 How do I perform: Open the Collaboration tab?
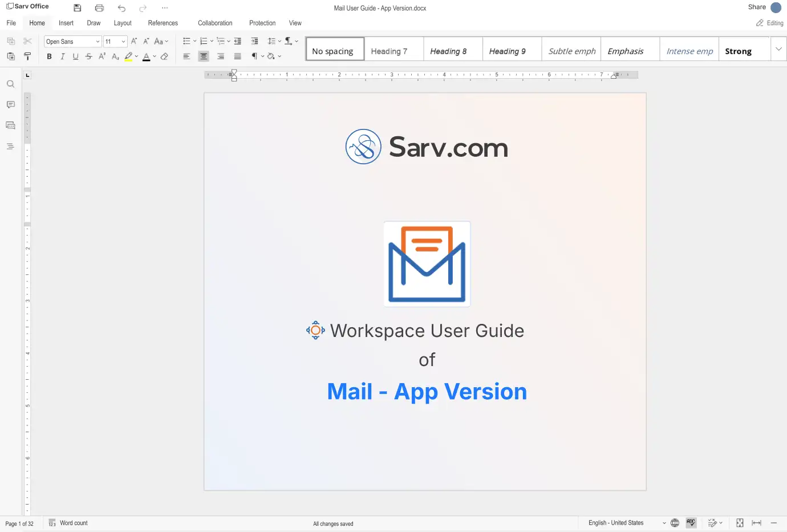pos(215,23)
